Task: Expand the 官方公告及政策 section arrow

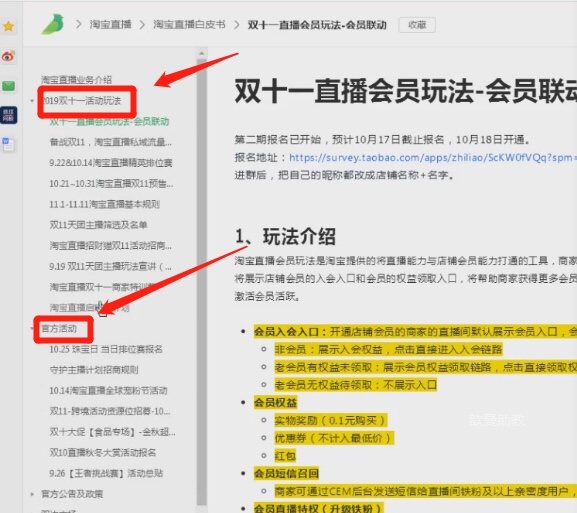Action: 32,494
